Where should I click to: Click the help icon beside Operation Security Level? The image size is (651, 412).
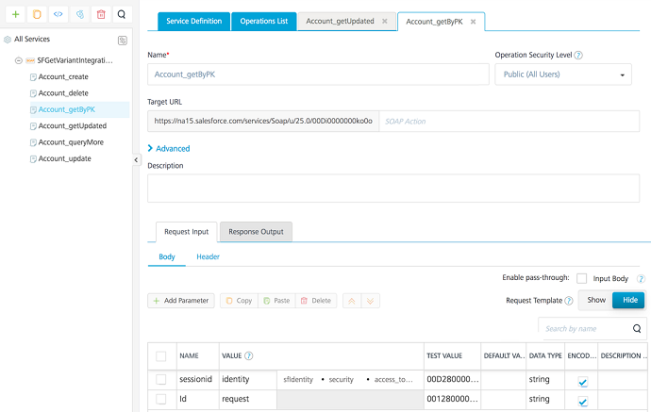(578, 55)
